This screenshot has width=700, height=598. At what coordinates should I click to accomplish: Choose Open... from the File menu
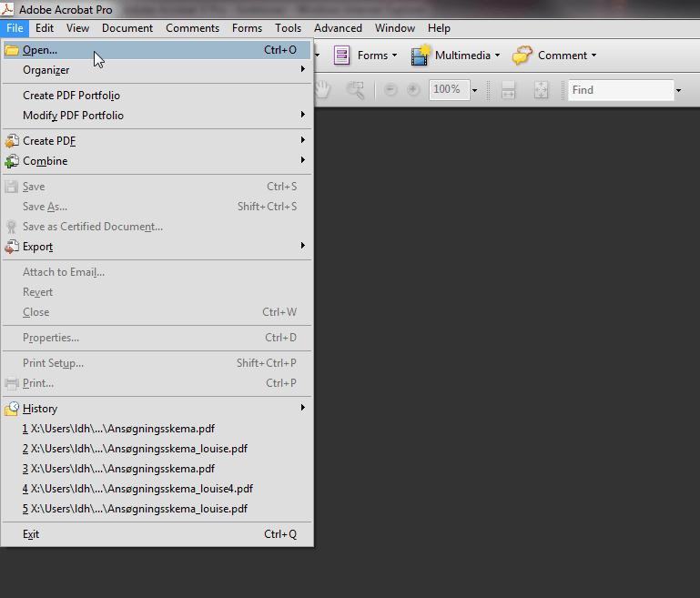pyautogui.click(x=157, y=50)
